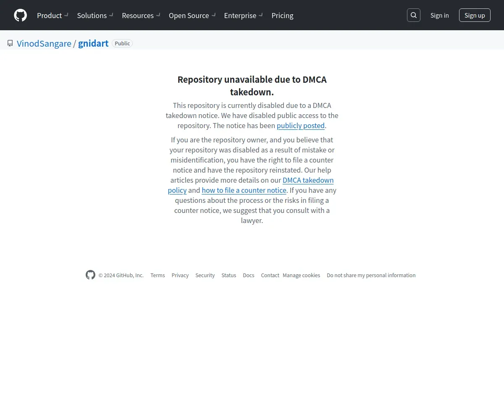This screenshot has height=420, width=504.
Task: Open how to file a counter notice
Action: [x=244, y=190]
